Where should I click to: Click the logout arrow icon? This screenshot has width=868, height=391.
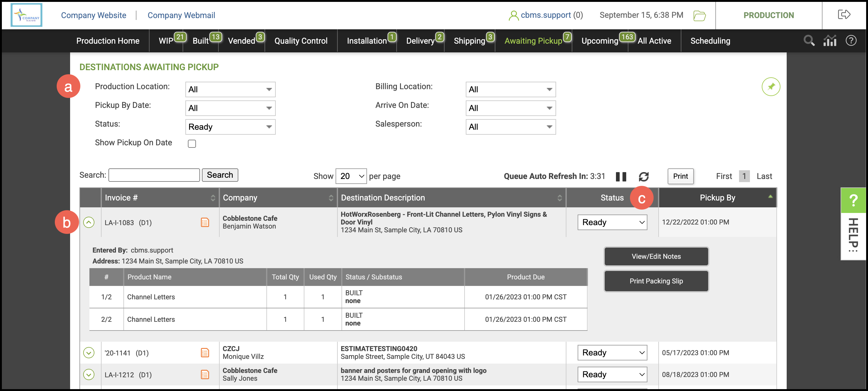[844, 15]
